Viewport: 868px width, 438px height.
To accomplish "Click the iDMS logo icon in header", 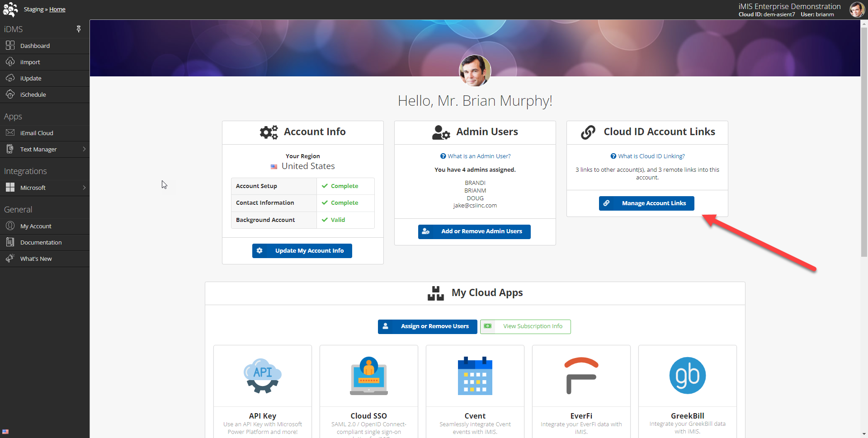I will (10, 9).
